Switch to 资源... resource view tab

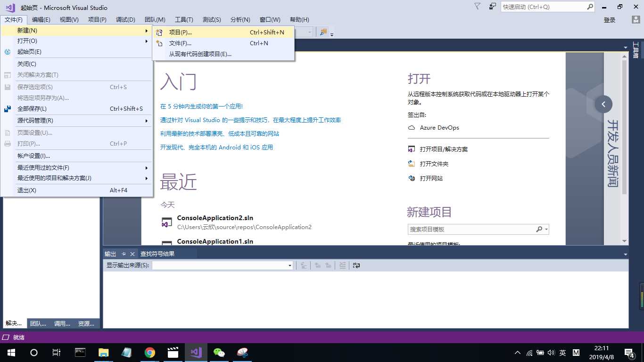click(86, 323)
